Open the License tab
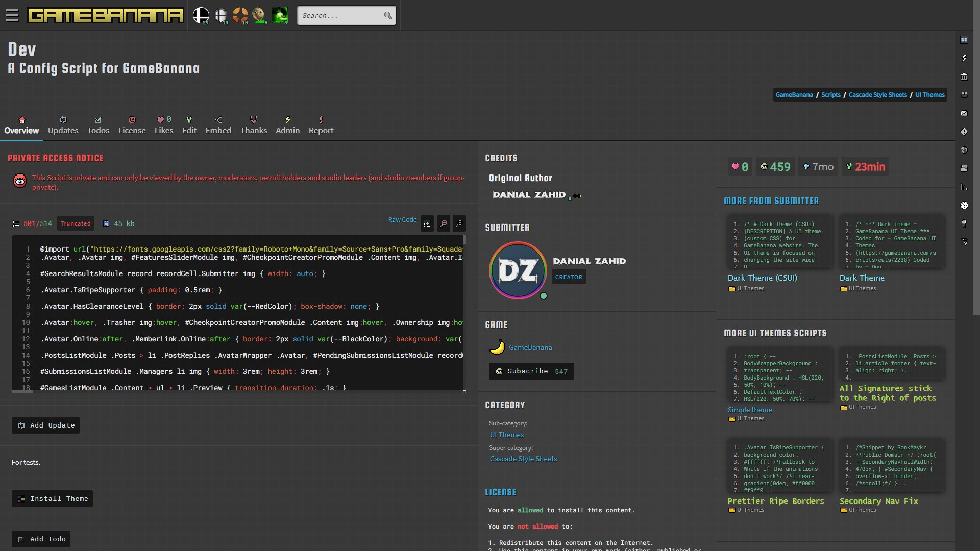Screen dimensions: 980x551 point(132,124)
